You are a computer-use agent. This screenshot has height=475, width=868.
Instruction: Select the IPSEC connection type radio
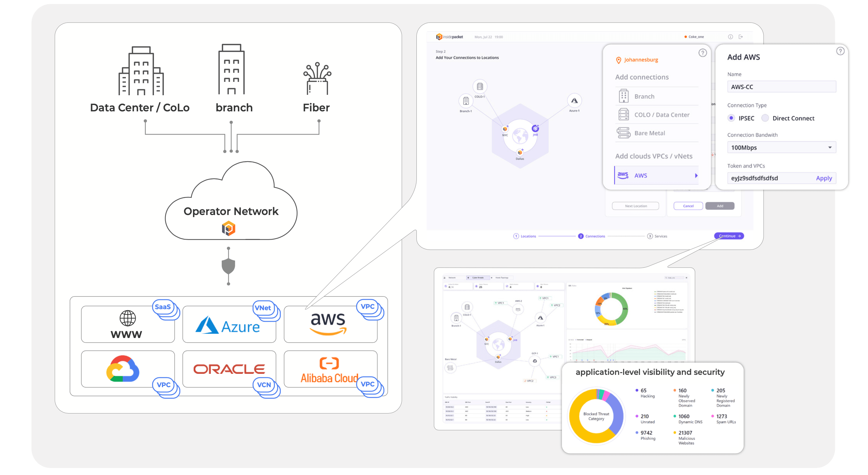coord(731,118)
